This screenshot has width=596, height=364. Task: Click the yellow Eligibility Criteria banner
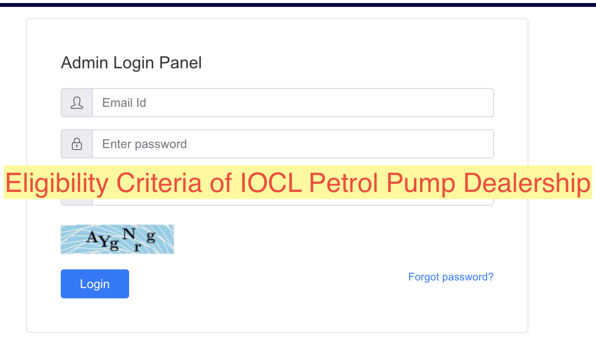pos(297,183)
